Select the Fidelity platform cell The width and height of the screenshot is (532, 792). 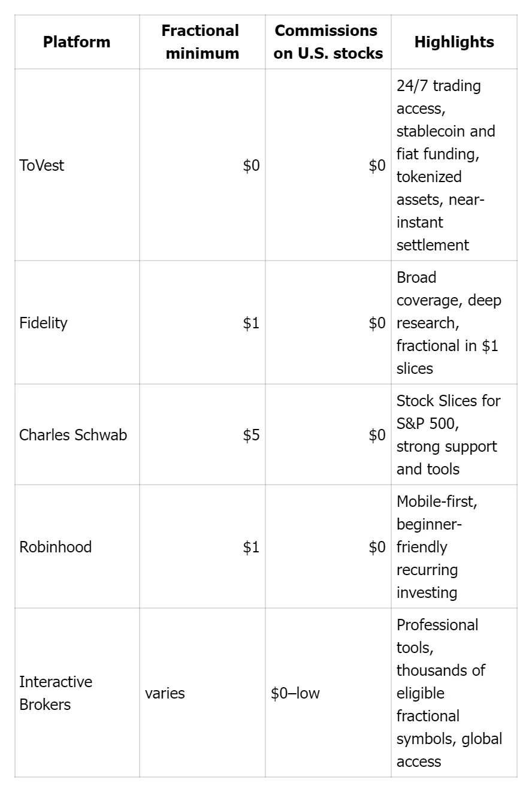pyautogui.click(x=43, y=323)
